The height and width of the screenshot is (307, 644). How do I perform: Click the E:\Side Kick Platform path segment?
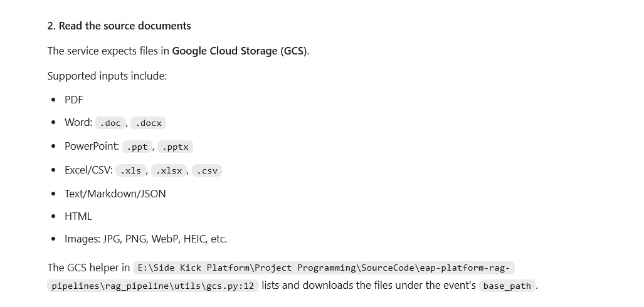pos(194,268)
